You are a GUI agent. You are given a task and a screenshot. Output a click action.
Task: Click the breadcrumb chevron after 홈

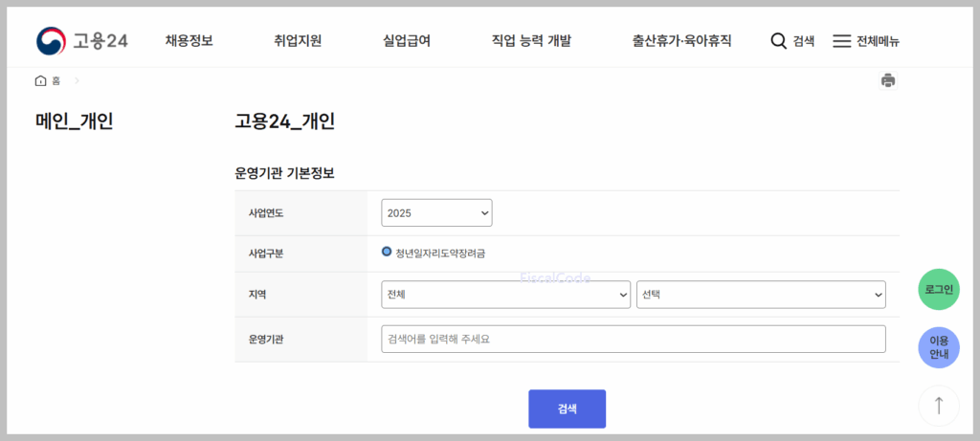77,80
